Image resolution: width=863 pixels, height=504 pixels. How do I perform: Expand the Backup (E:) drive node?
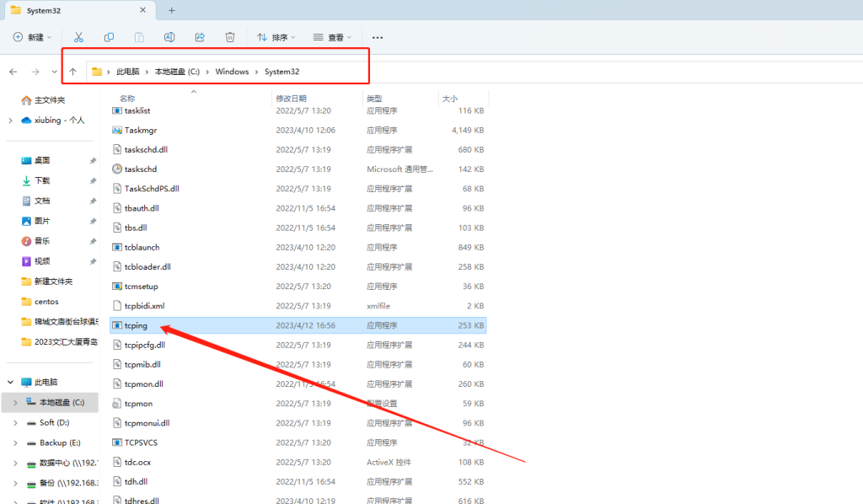click(15, 443)
